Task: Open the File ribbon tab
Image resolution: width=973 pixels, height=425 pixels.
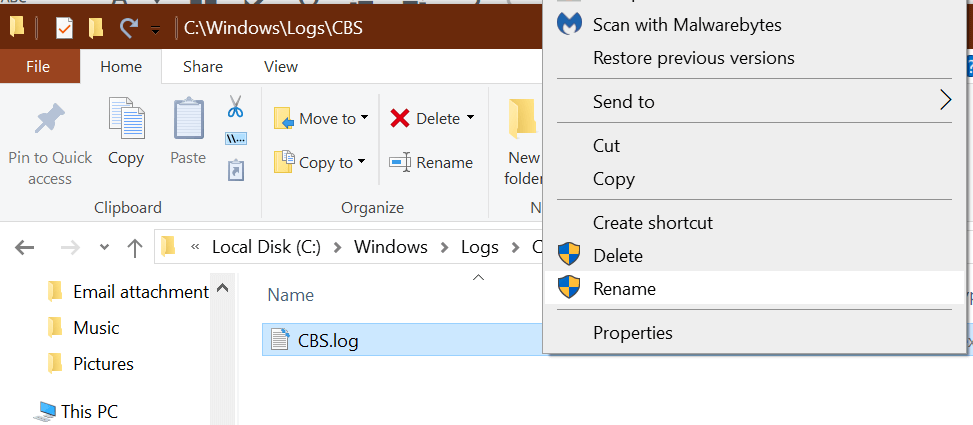Action: (38, 66)
